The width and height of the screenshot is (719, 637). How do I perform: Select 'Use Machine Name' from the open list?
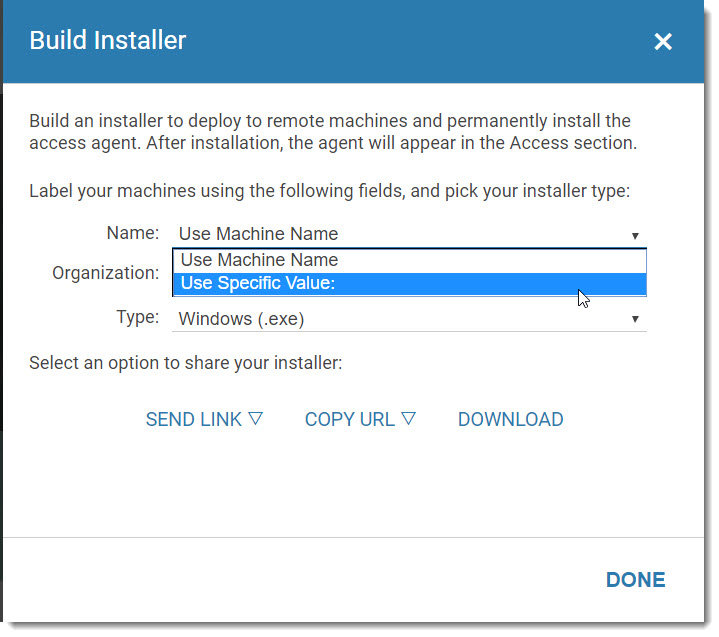pos(259,260)
